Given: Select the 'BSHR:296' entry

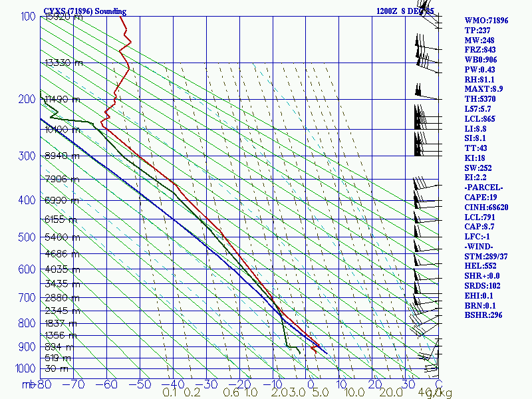Looking at the screenshot, I should point(483,315).
